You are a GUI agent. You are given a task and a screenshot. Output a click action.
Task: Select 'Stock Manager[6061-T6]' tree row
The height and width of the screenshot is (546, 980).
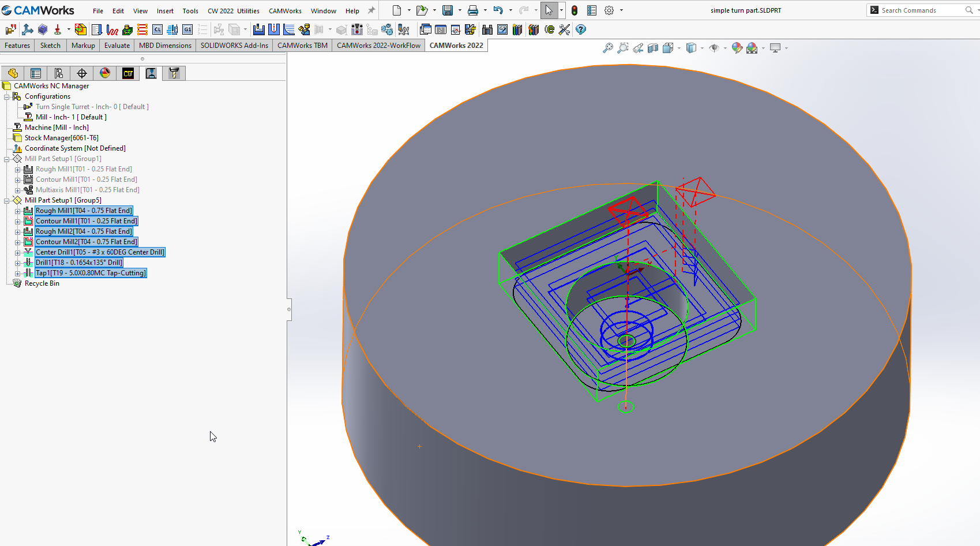(62, 138)
